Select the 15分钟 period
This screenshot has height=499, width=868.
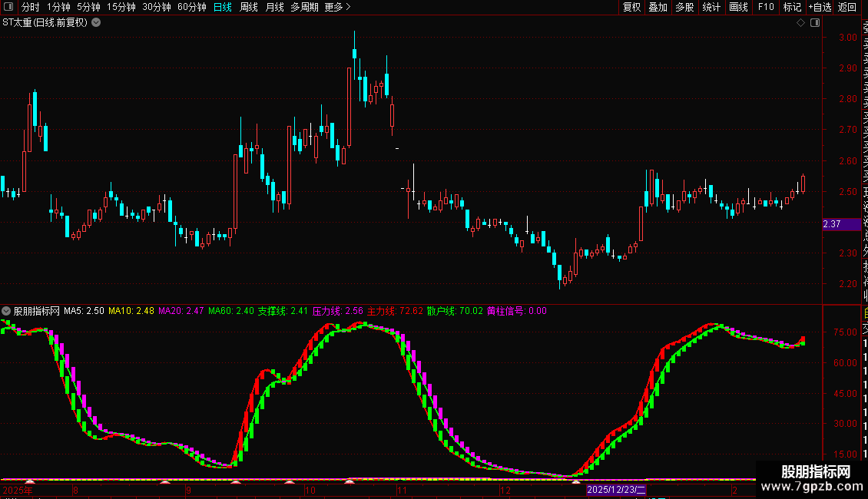121,7
